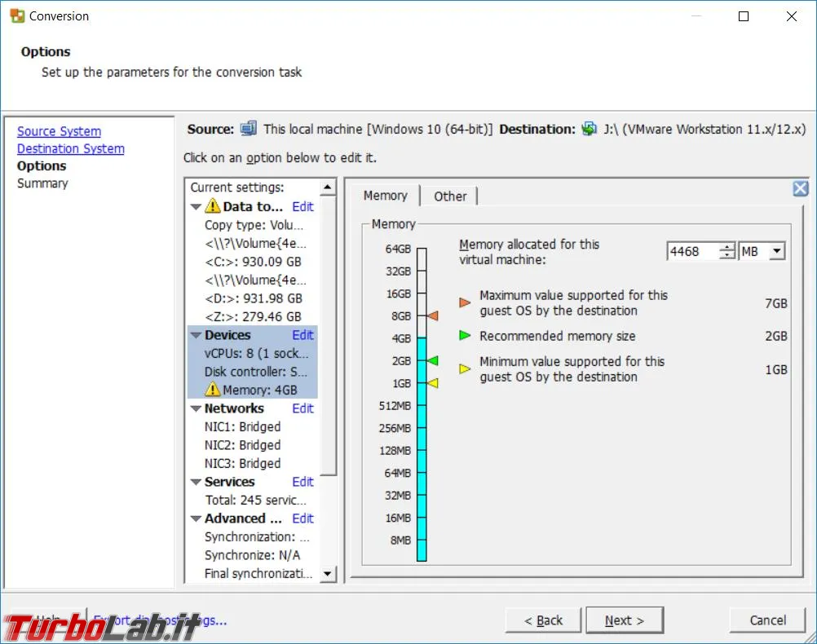Collapse the Networks section triangle
This screenshot has width=817, height=644.
pos(196,408)
